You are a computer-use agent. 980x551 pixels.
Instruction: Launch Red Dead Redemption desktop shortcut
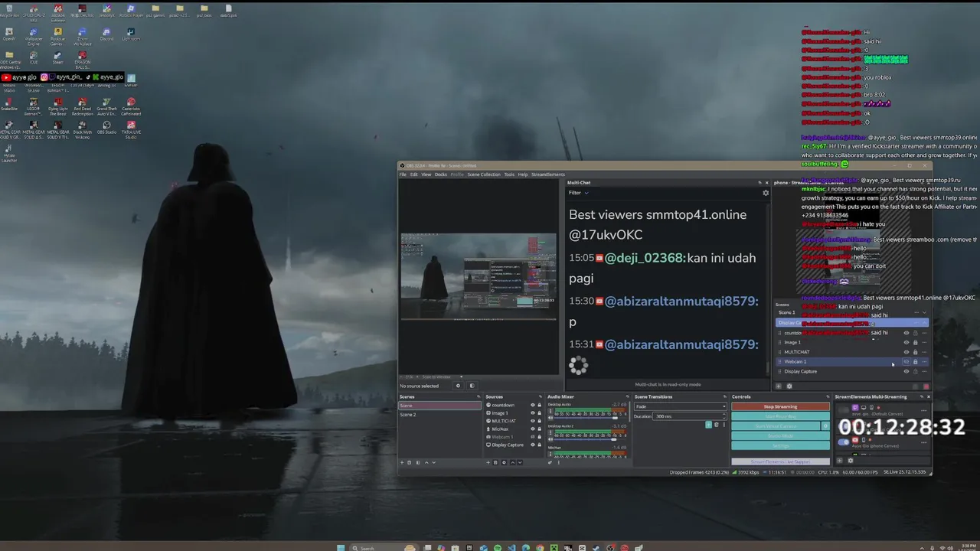pos(82,105)
